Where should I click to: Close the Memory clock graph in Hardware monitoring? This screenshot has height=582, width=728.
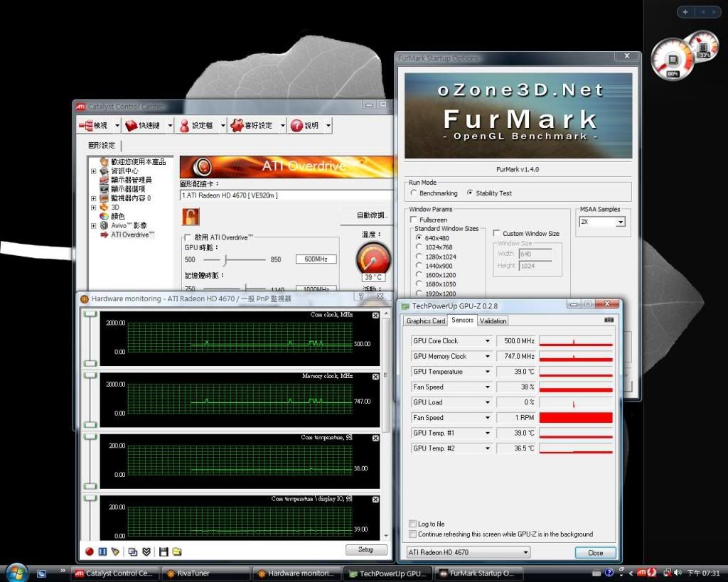[375, 377]
